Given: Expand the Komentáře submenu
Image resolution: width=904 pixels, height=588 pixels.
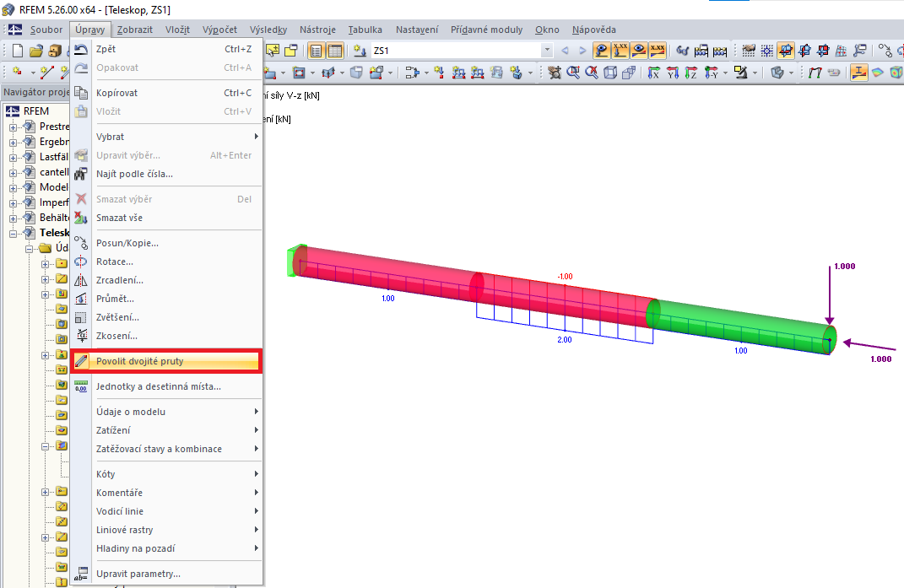Looking at the screenshot, I should (x=166, y=493).
